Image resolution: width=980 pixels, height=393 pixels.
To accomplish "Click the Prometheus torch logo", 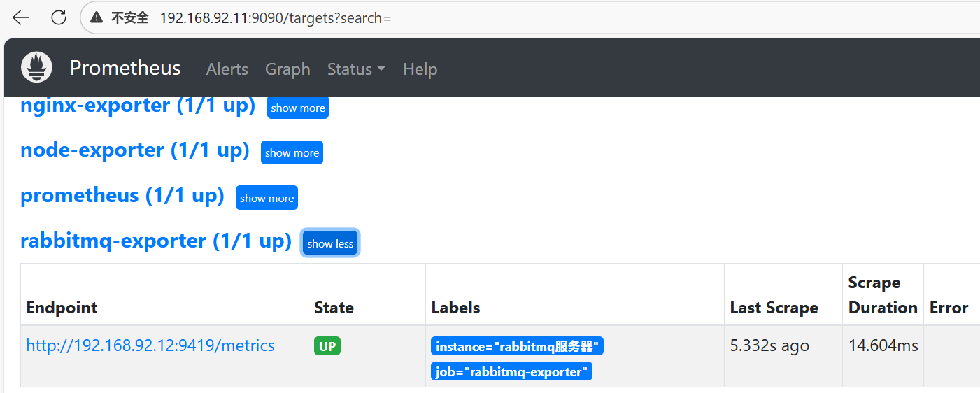I will [x=36, y=68].
